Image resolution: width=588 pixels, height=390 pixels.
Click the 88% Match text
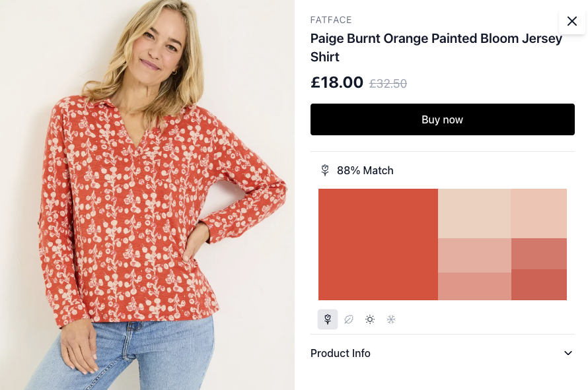365,170
